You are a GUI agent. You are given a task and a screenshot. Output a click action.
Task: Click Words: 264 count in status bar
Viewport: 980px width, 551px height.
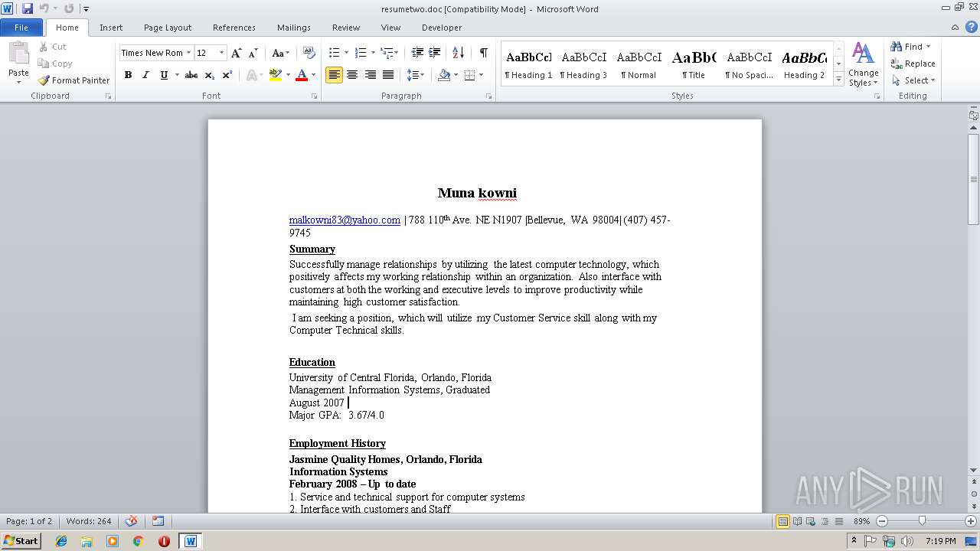(89, 521)
